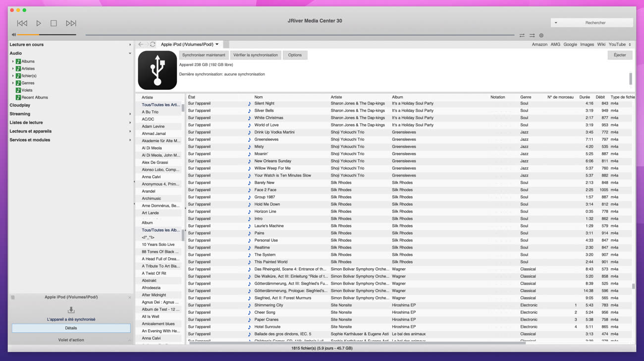
Task: Open the Images link
Action: tap(587, 45)
